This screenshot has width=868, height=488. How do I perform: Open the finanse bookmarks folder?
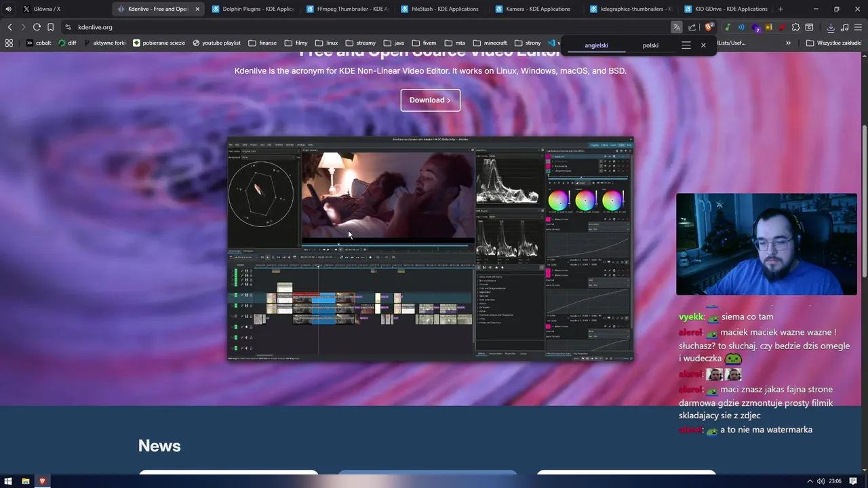coord(262,43)
